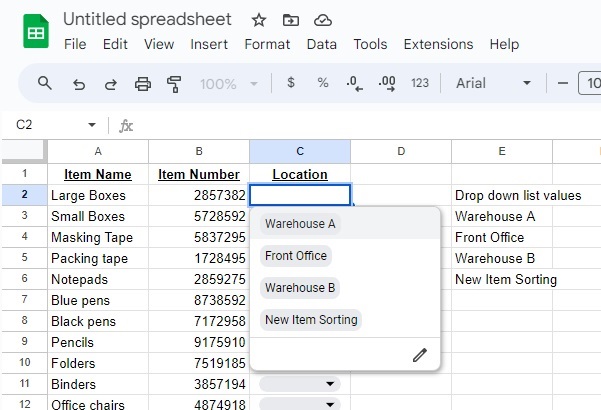Click the font size field
Screen dimensions: 601x410
pos(590,83)
